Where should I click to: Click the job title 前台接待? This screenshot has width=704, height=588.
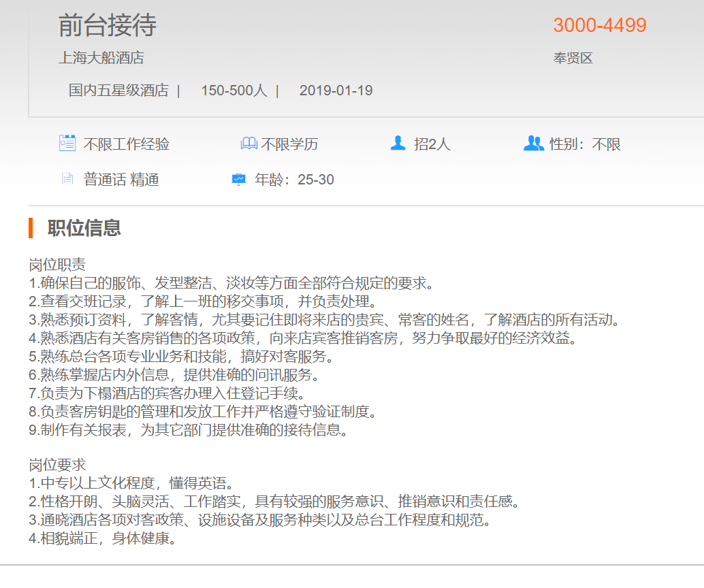pos(107,25)
